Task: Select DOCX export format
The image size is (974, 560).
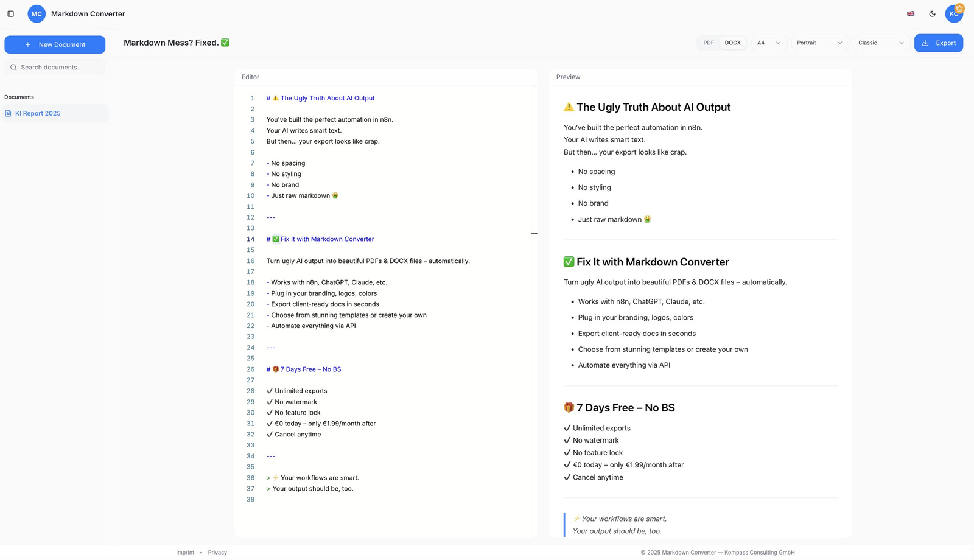Action: click(732, 43)
